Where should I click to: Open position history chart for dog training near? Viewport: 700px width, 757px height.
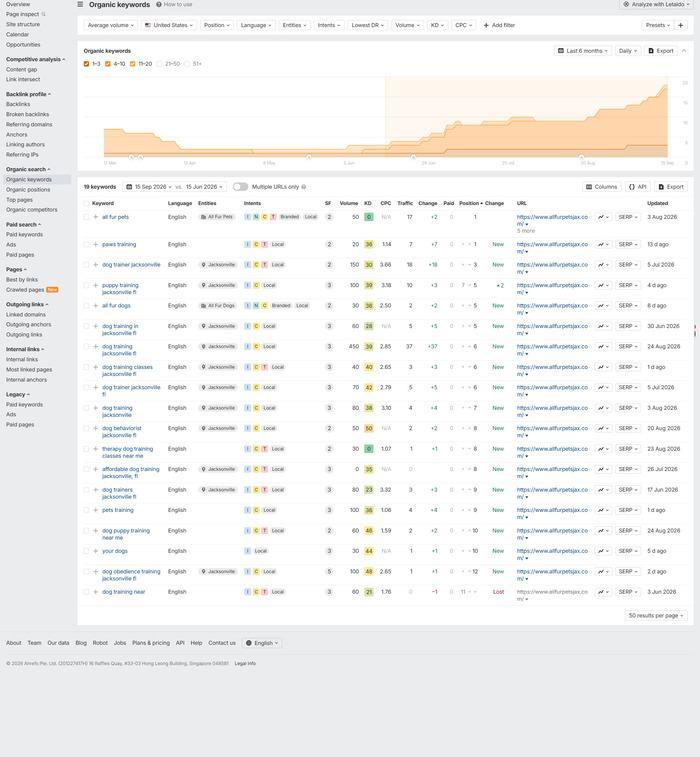[x=602, y=592]
